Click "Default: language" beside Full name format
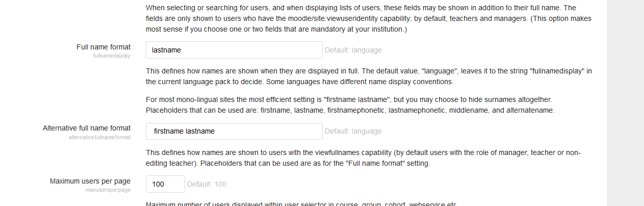644x206 pixels. pyautogui.click(x=353, y=50)
